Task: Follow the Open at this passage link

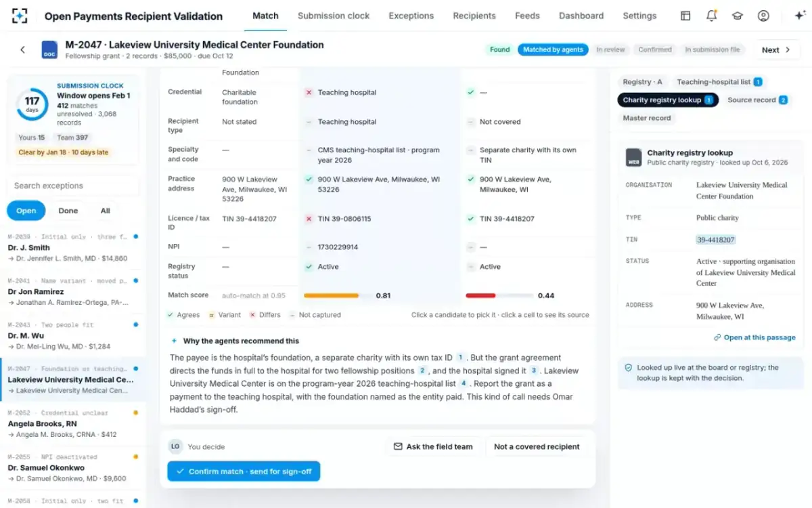Action: point(754,337)
